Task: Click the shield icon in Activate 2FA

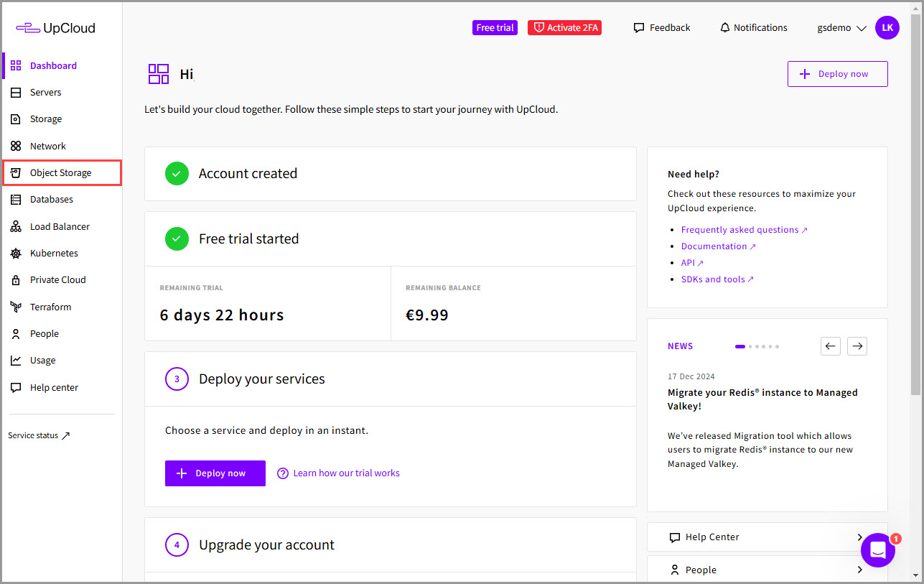Action: 539,27
